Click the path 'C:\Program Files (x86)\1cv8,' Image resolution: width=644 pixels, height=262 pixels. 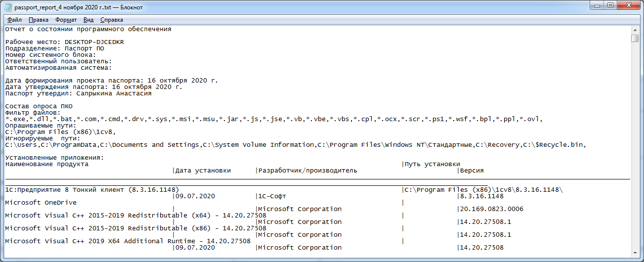(60, 132)
